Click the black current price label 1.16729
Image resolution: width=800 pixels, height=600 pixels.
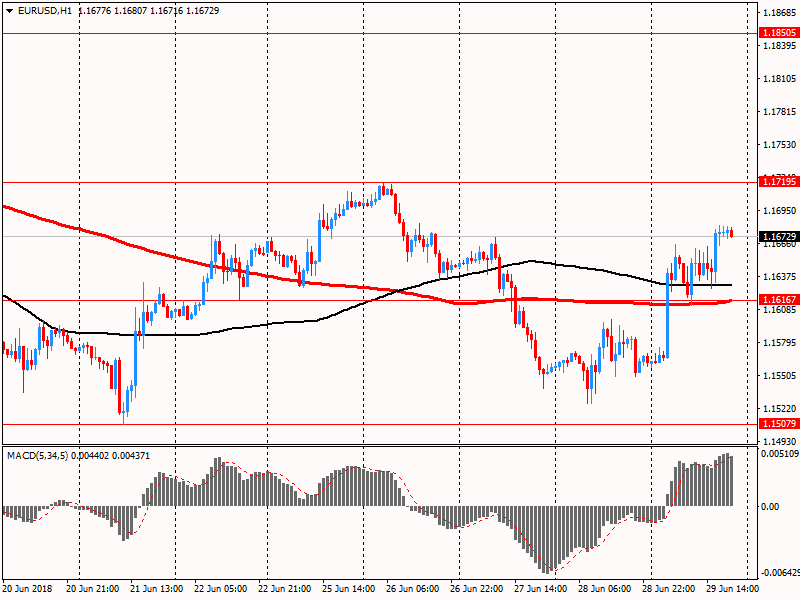click(779, 236)
